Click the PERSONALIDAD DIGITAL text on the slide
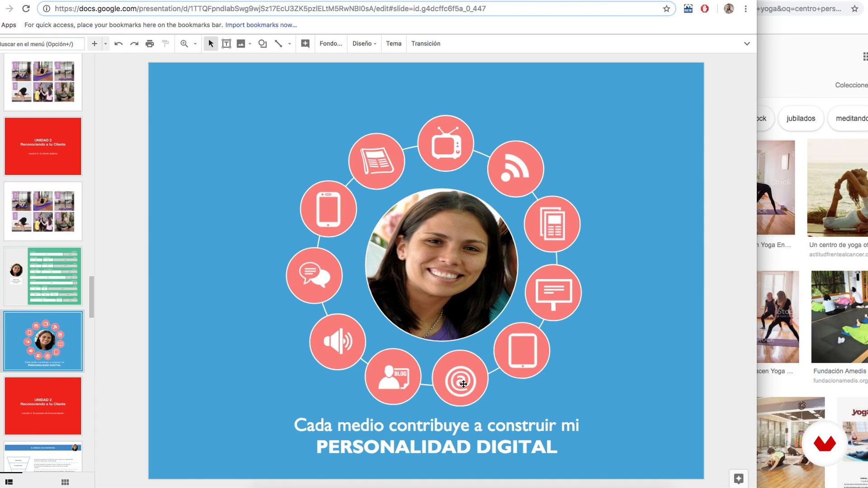This screenshot has width=868, height=488. pos(437,447)
